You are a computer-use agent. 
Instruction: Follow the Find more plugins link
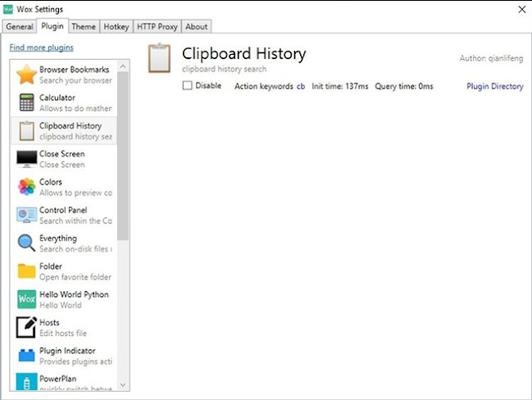coord(42,47)
